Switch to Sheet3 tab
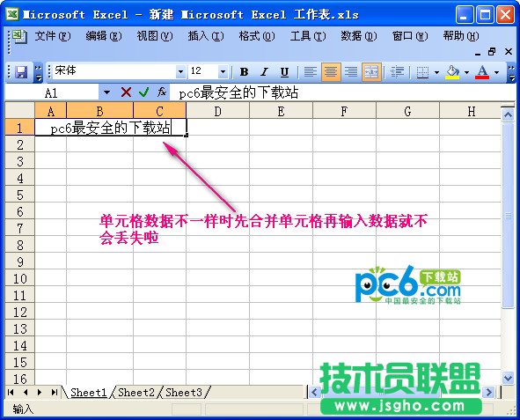 tap(184, 393)
